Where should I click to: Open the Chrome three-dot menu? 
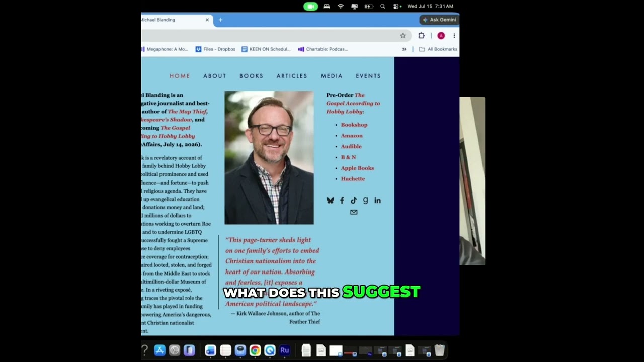coord(454,36)
